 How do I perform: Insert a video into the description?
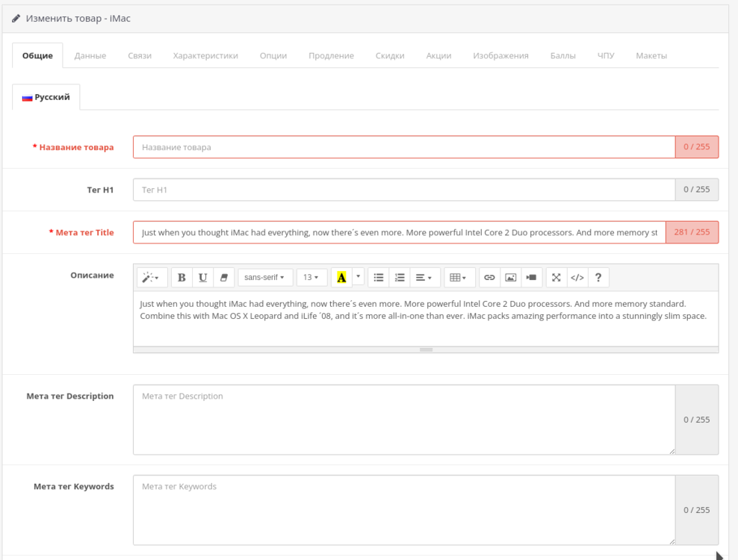[x=531, y=277]
